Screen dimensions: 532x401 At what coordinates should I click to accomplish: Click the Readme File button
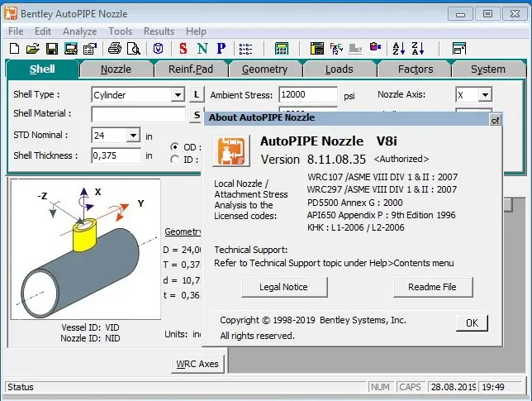tap(433, 287)
